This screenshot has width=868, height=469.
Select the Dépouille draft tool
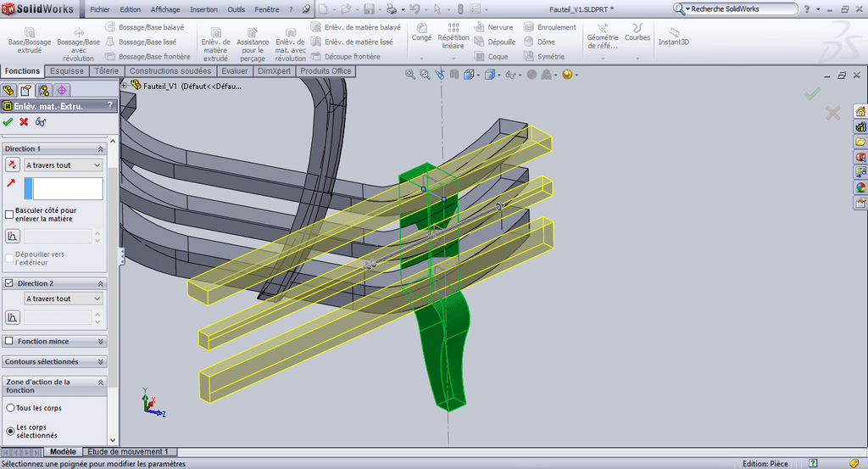click(495, 42)
